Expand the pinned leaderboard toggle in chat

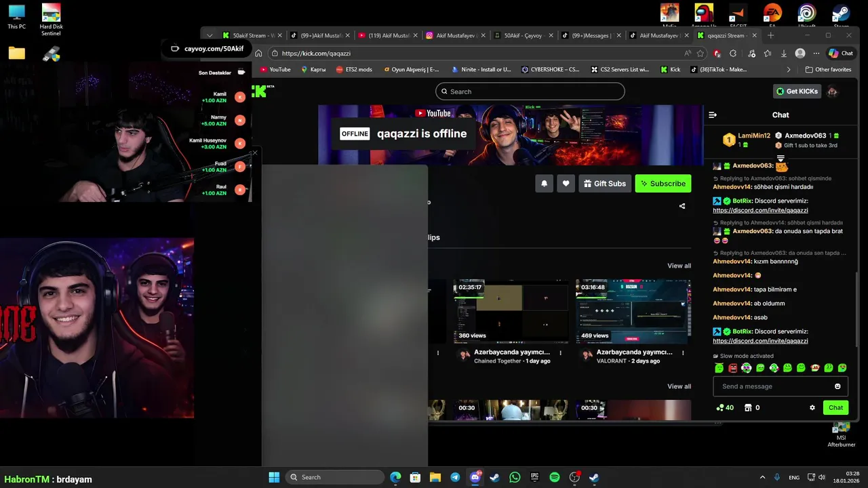click(781, 159)
